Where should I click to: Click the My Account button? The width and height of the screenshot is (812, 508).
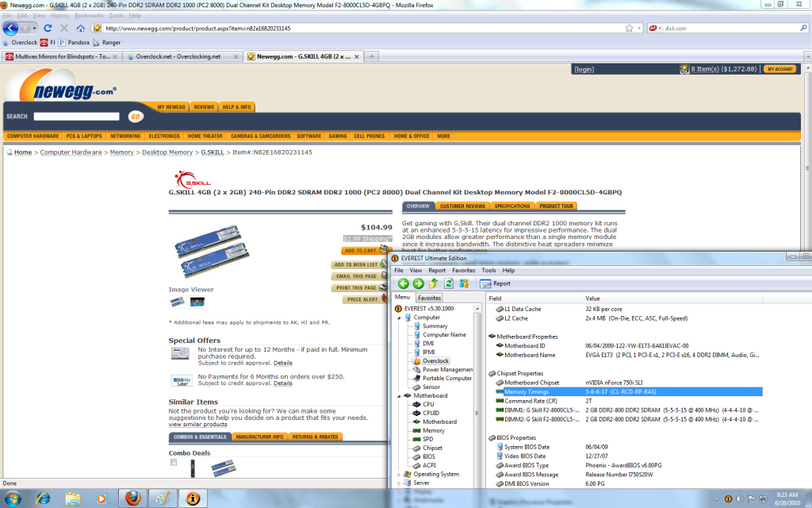pyautogui.click(x=780, y=69)
